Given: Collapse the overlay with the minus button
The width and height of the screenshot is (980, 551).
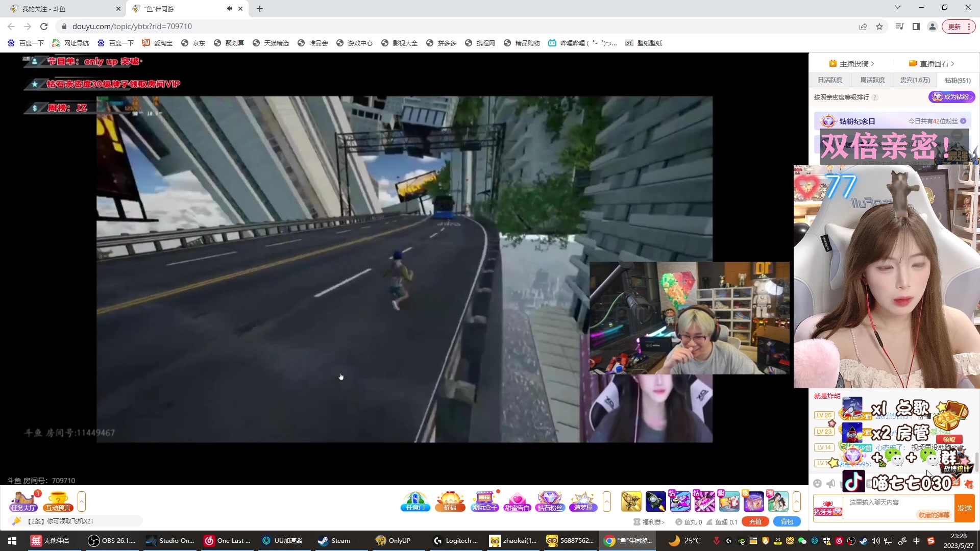Looking at the screenshot, I should click(x=957, y=135).
